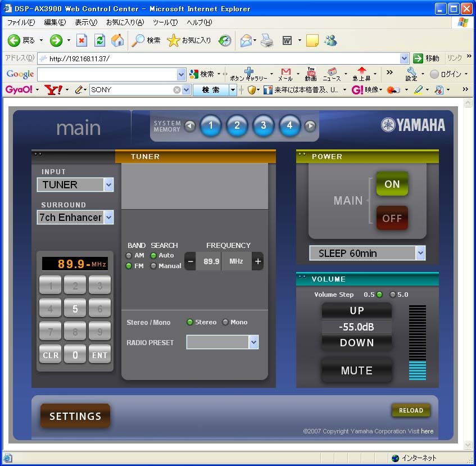Choose Auto search mode
Image resolution: width=476 pixels, height=466 pixels.
point(153,256)
